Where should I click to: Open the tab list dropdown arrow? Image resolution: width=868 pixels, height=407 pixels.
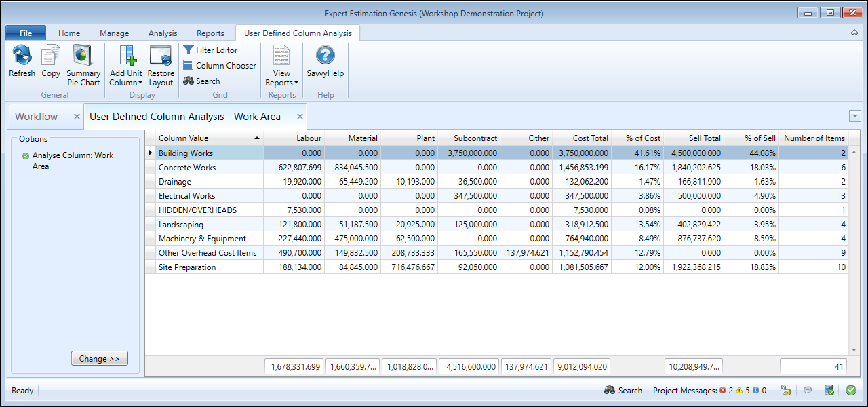click(854, 116)
